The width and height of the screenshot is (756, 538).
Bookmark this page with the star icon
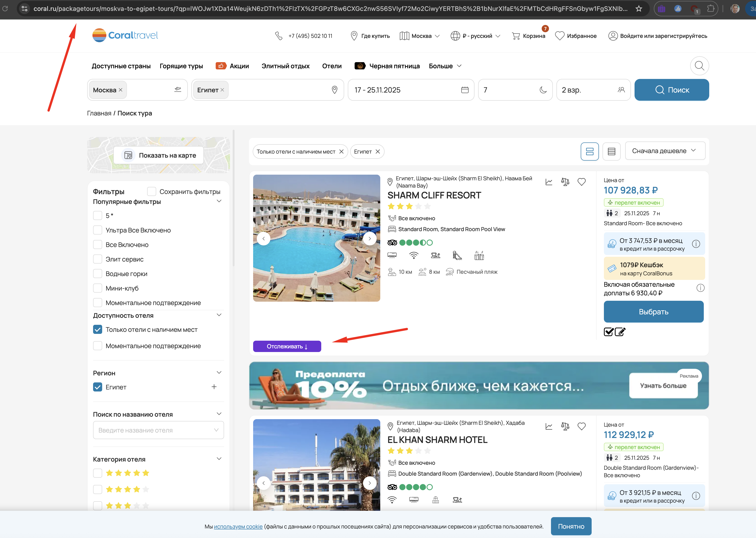pos(639,9)
